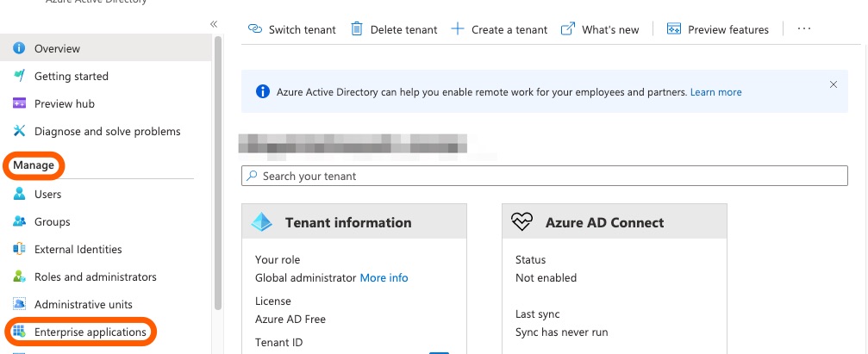This screenshot has height=354, width=868.
Task: Click the External Identities icon
Action: [19, 249]
